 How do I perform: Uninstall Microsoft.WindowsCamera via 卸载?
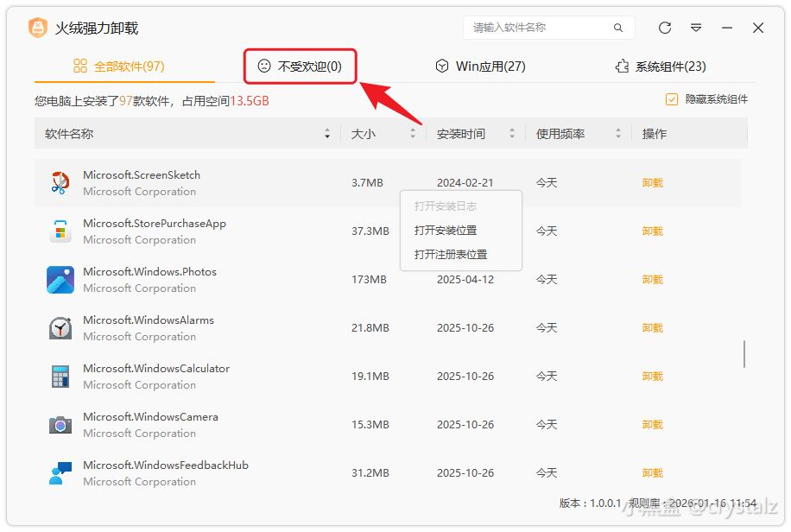pyautogui.click(x=652, y=425)
